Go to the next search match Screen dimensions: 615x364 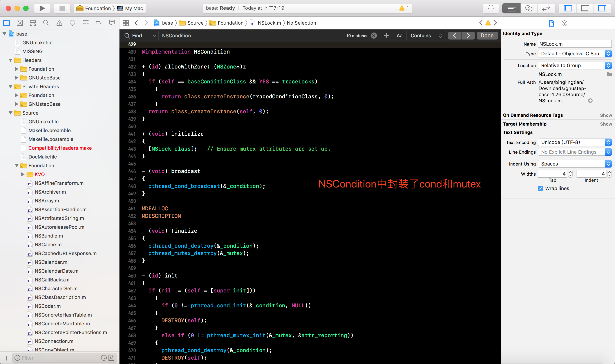pyautogui.click(x=468, y=36)
